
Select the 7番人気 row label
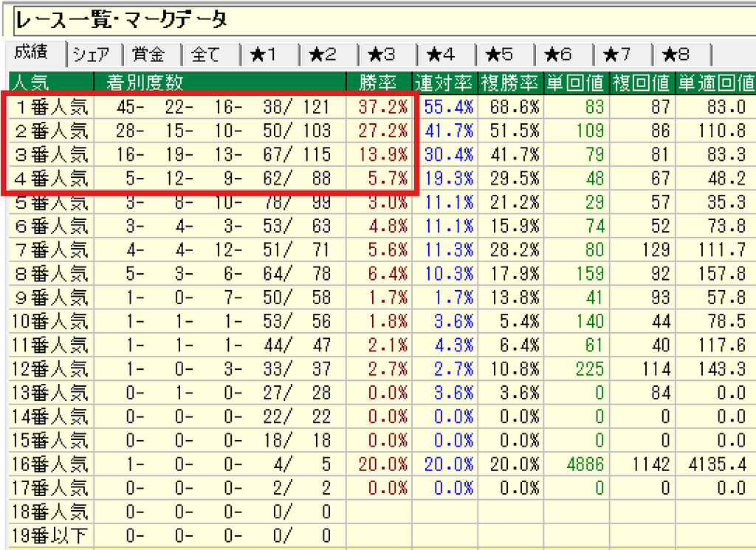pos(52,250)
